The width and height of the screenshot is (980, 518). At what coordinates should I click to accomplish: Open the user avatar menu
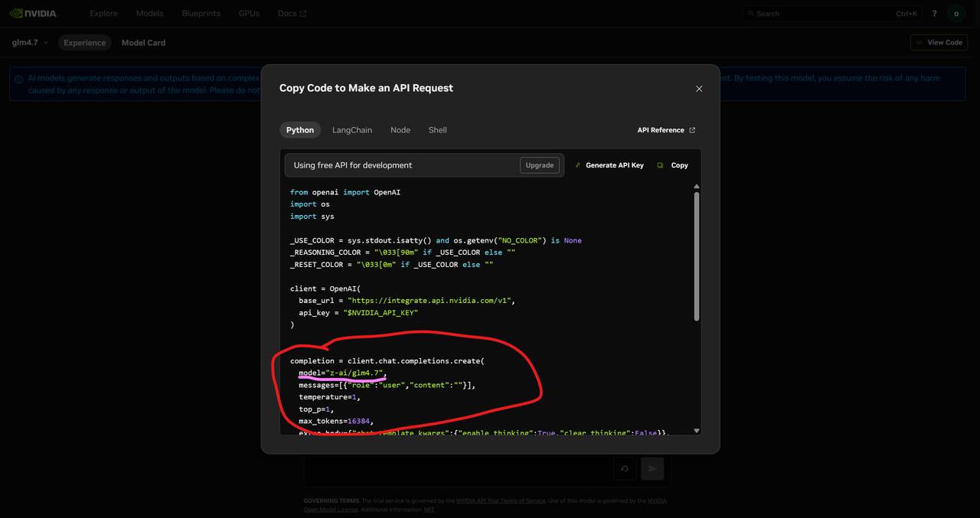coord(956,13)
